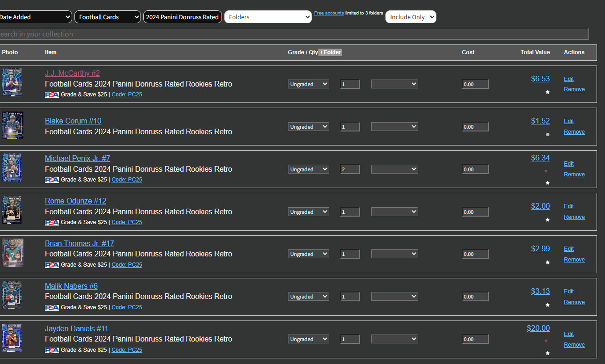This screenshot has width=605, height=364.
Task: Click the PSA logo under Rome Odunze
Action: tap(52, 222)
